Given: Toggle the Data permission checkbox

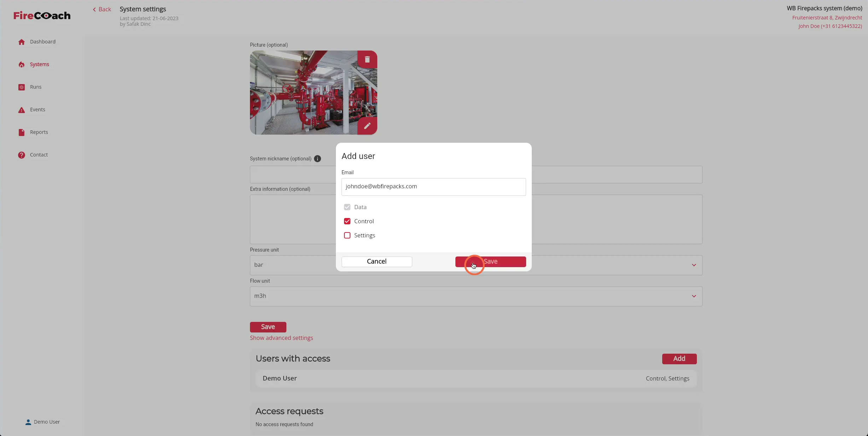Looking at the screenshot, I should coord(347,207).
